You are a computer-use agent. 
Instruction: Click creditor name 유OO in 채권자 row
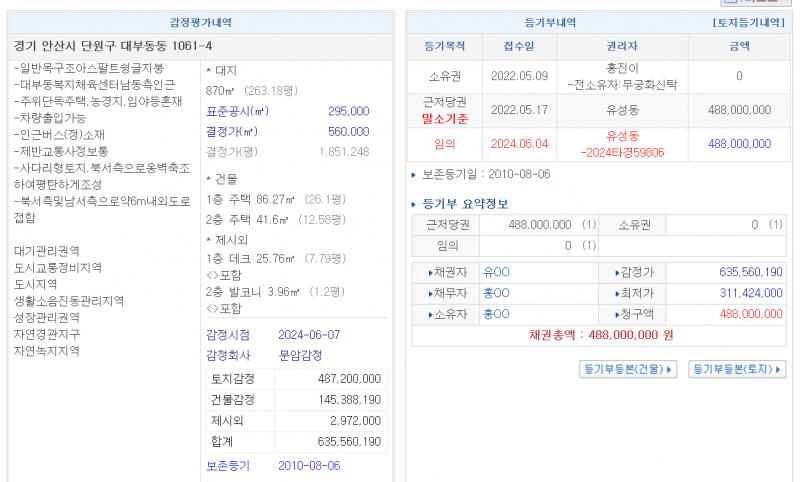496,272
